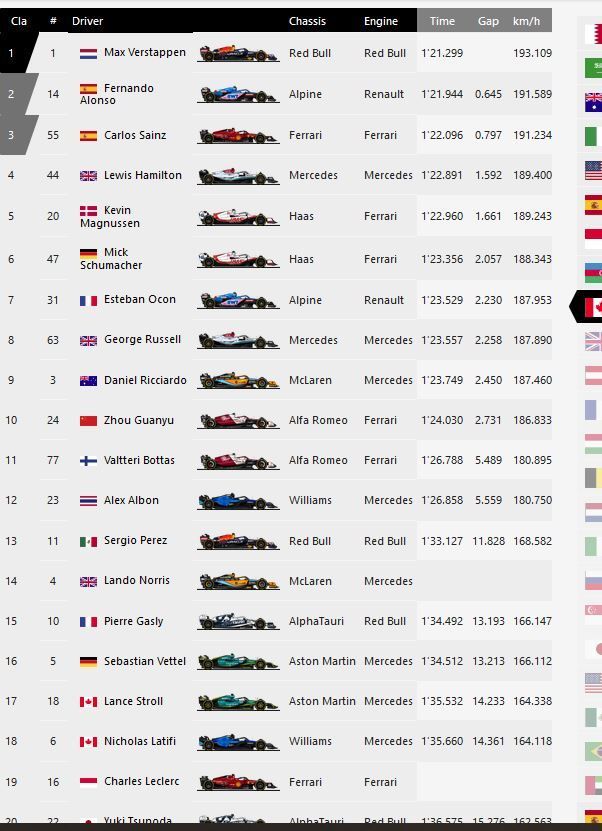Click the British flag beside Lewis Hamilton
This screenshot has height=831, width=602.
(x=90, y=174)
